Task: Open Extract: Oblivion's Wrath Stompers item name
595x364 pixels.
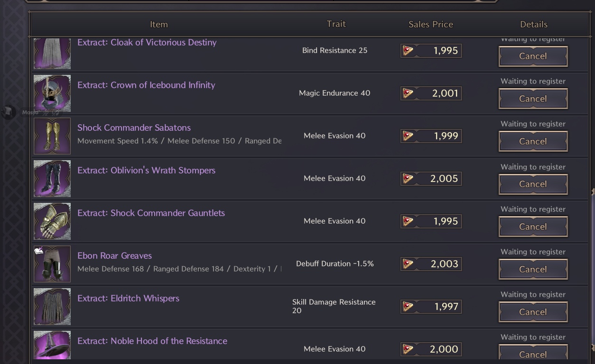Action: tap(146, 170)
